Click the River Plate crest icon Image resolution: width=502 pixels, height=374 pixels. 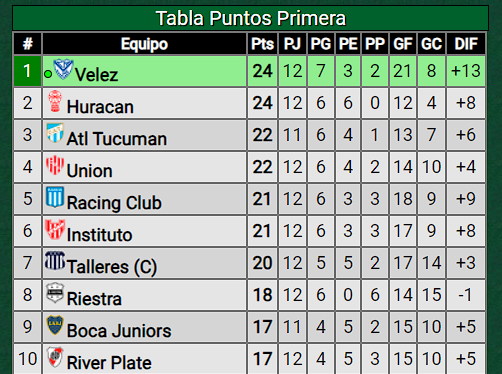coord(55,357)
